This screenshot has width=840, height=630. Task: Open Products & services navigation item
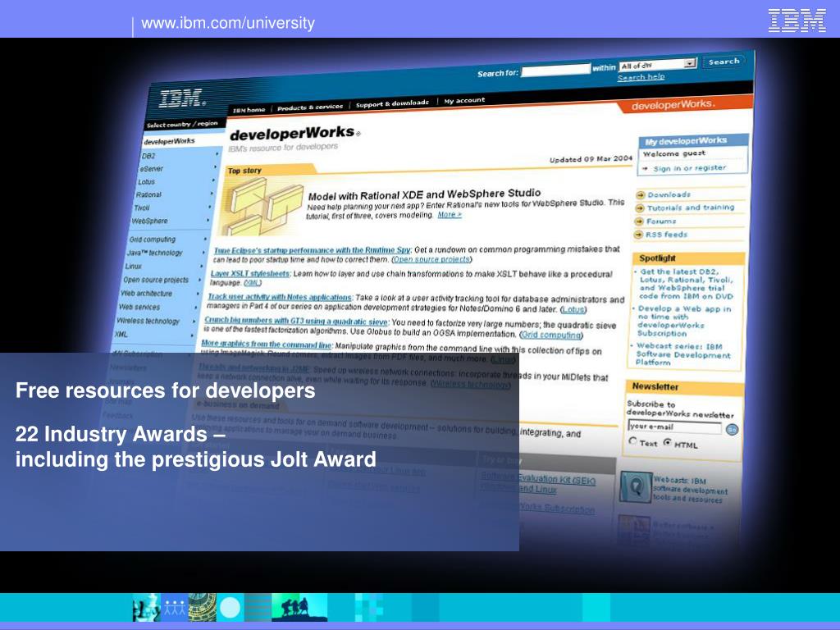(x=309, y=107)
